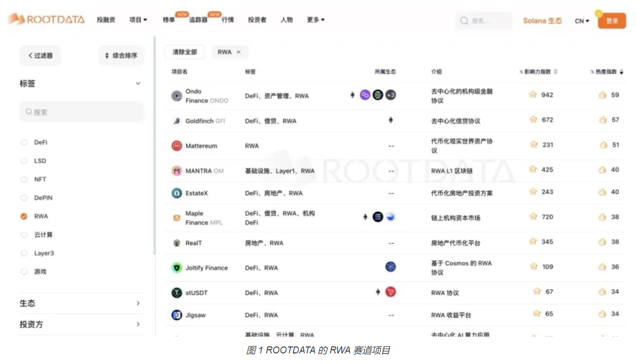
Task: Click the Goldfinch project logo icon
Action: click(177, 121)
